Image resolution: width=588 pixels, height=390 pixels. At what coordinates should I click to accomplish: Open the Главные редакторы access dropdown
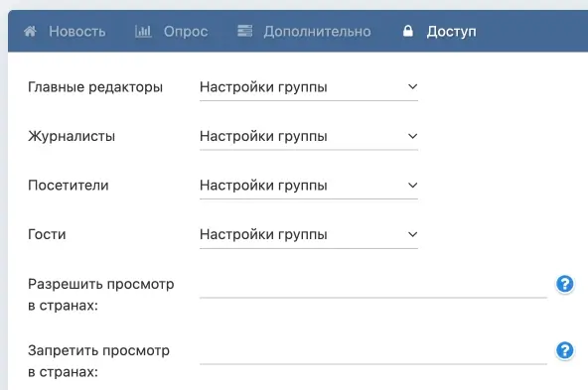(x=309, y=87)
